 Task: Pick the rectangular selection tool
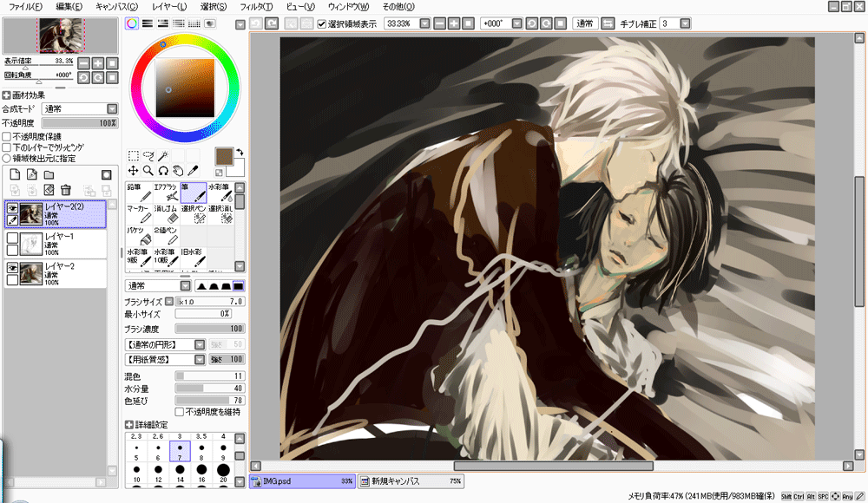pos(134,155)
